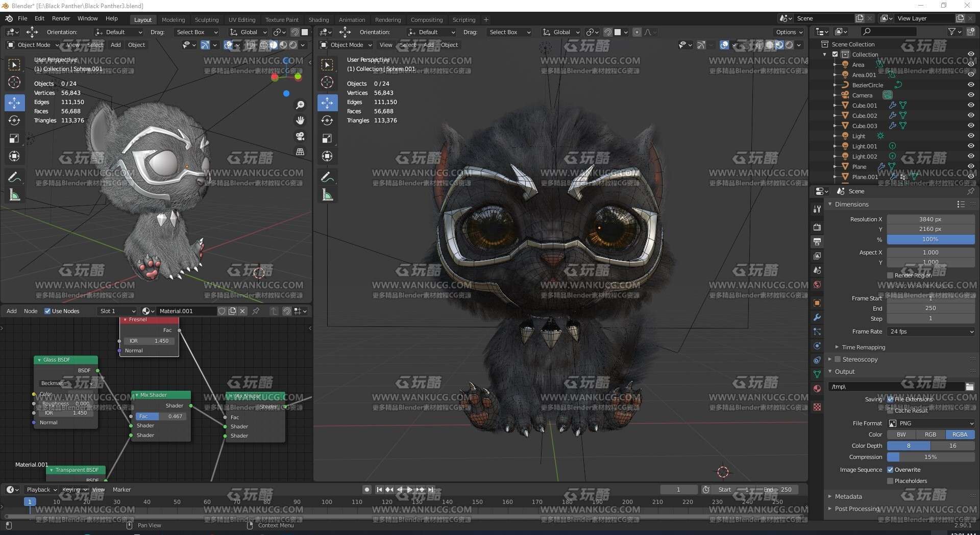The height and width of the screenshot is (535, 980).
Task: Expand the Time Remapping section
Action: (863, 347)
